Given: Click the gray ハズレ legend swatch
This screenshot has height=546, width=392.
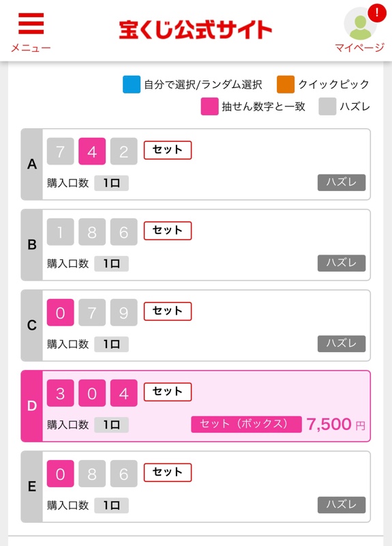Looking at the screenshot, I should tap(327, 106).
